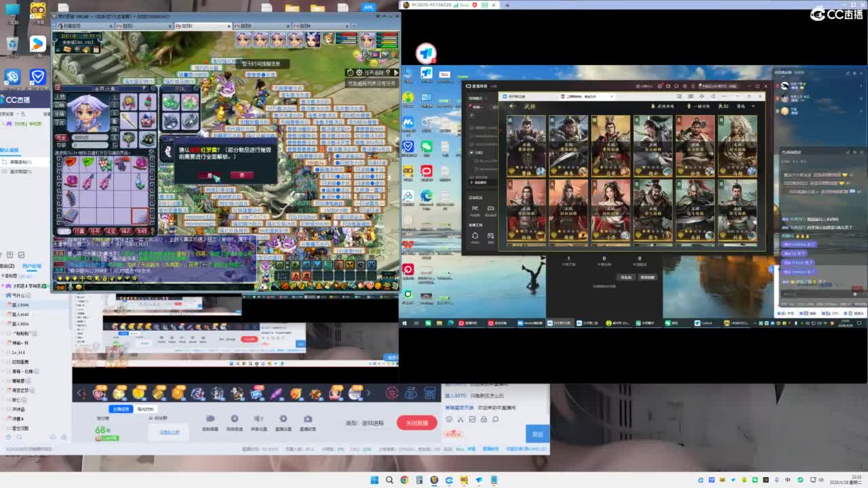Viewport: 868px width, 488px height.
Task: Launch Chrome from the Windows taskbar
Action: (404, 481)
